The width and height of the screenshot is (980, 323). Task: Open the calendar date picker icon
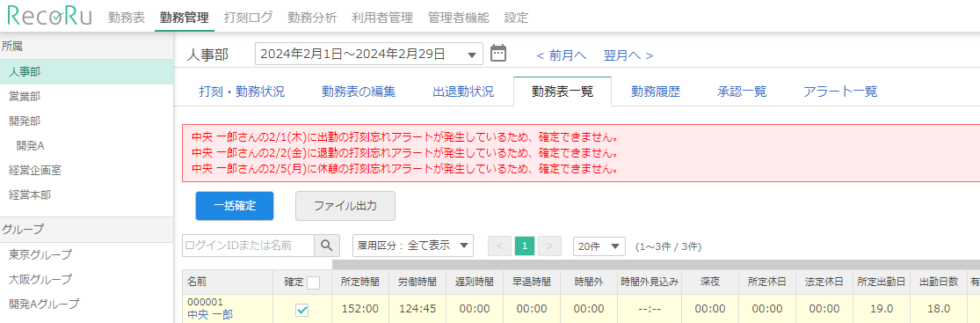pyautogui.click(x=497, y=53)
